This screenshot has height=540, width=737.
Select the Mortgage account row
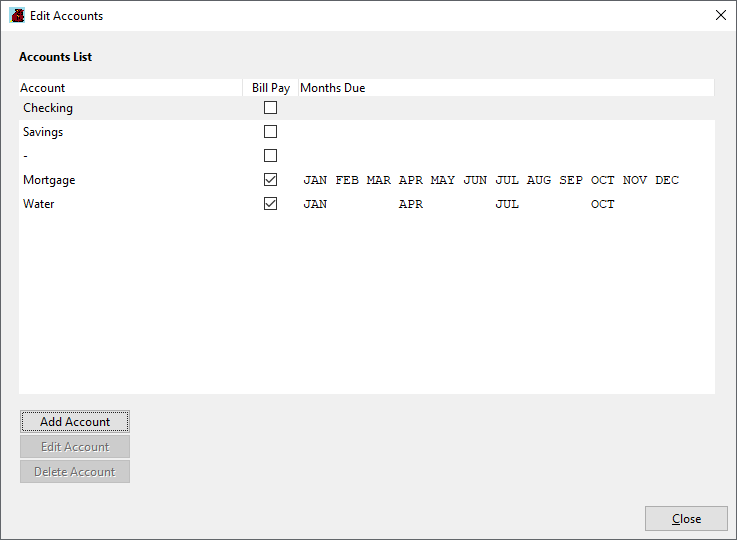click(367, 180)
